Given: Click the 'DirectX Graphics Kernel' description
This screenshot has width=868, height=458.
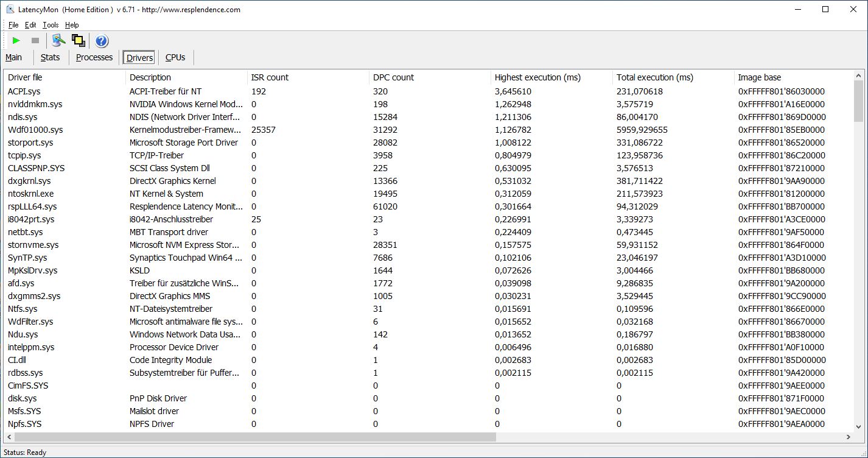Looking at the screenshot, I should pyautogui.click(x=173, y=181).
